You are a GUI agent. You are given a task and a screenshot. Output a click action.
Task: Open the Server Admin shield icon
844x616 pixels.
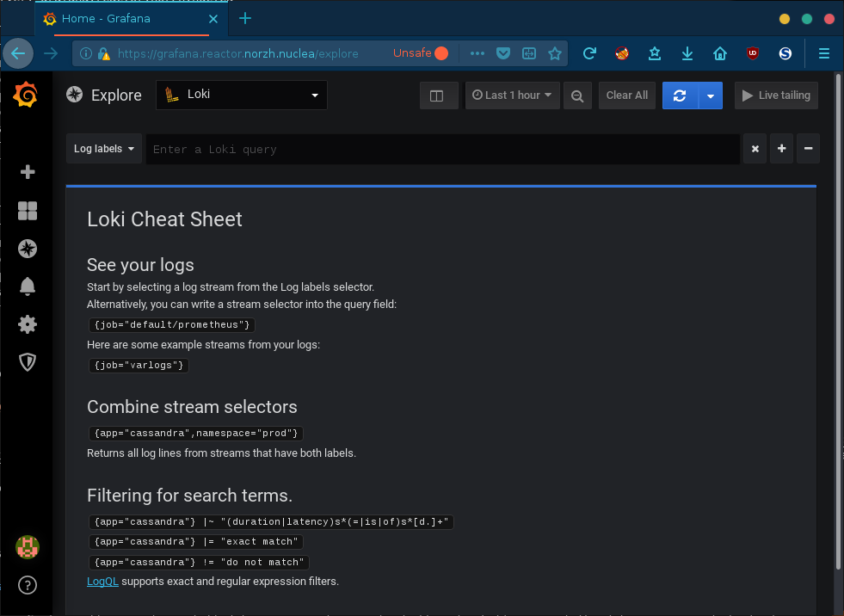pos(28,362)
